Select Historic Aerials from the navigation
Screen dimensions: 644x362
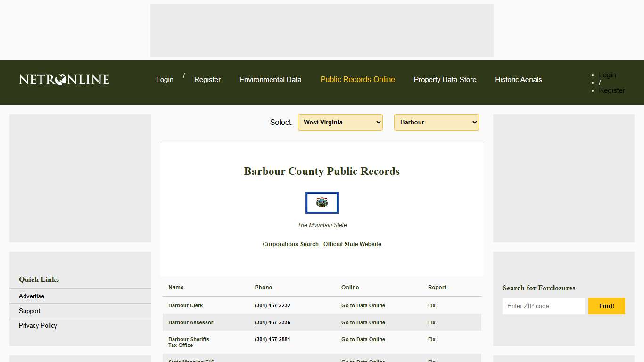[518, 79]
